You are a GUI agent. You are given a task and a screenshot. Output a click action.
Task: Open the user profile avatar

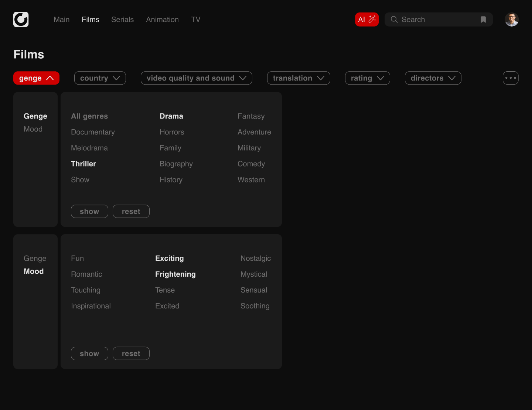tap(511, 20)
